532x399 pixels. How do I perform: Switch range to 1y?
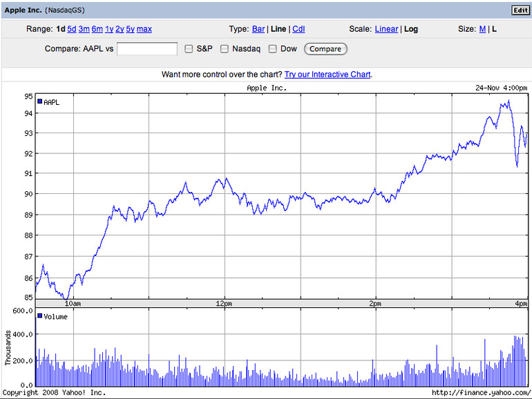[x=109, y=29]
